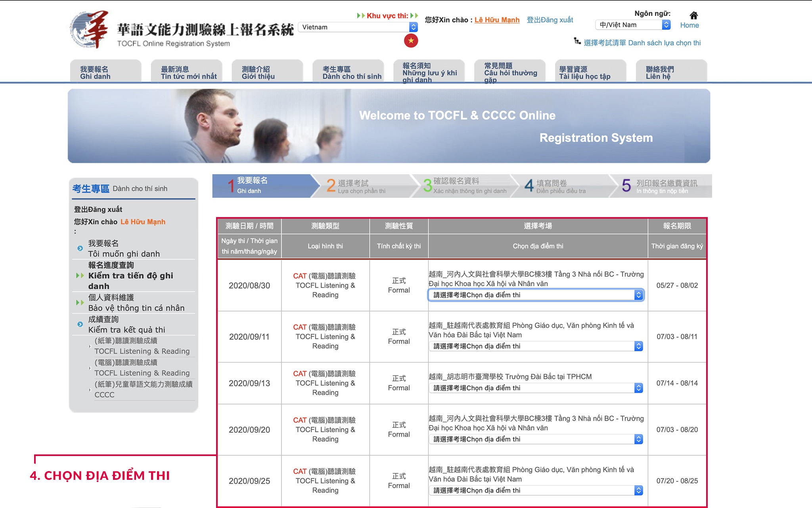The height and width of the screenshot is (508, 812).
Task: Click green arrows beside Bảo vệ thông tin
Action: [80, 302]
